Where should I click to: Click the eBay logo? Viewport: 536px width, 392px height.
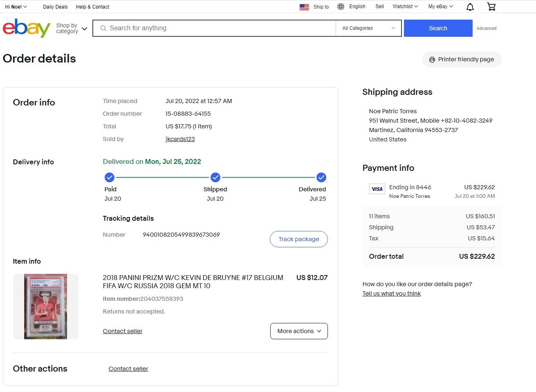click(27, 28)
